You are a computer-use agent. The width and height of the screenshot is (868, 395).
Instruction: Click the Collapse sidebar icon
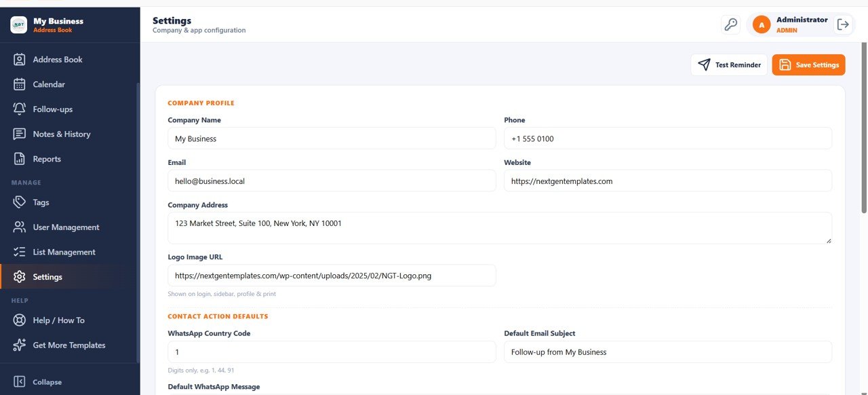pos(20,381)
